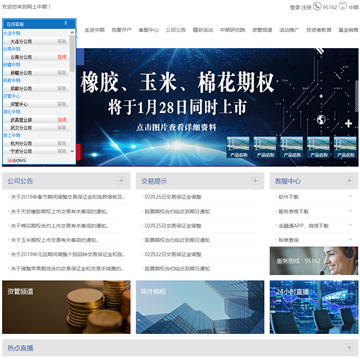
Task: Click the 乐语OMS logo in chat panel
Action: pyautogui.click(x=17, y=160)
